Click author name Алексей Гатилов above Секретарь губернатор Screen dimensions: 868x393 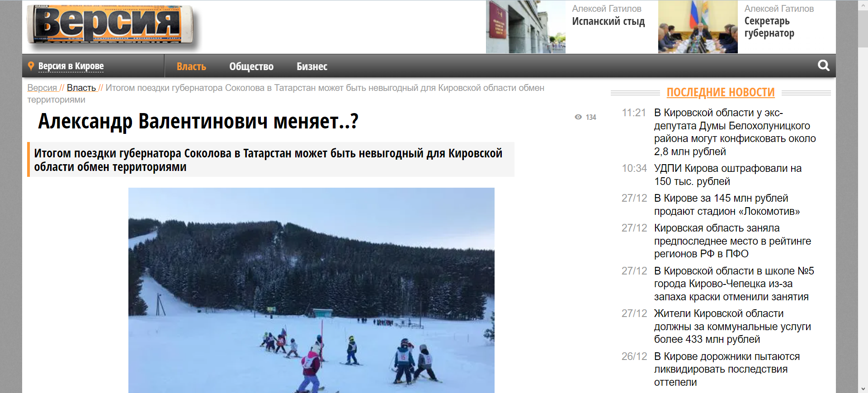(779, 9)
